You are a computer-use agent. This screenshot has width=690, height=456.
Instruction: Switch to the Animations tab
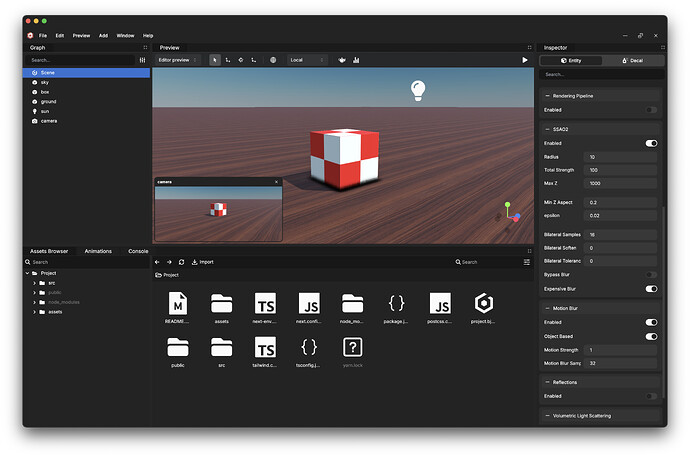pos(98,251)
